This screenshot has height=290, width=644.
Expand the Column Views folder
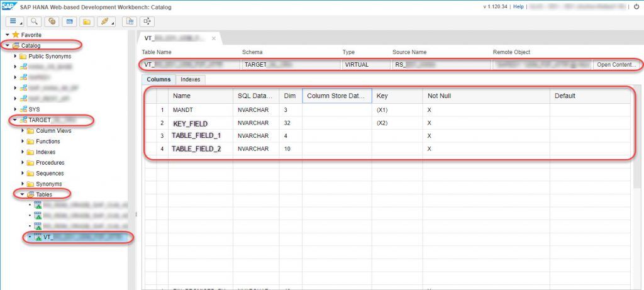[23, 131]
